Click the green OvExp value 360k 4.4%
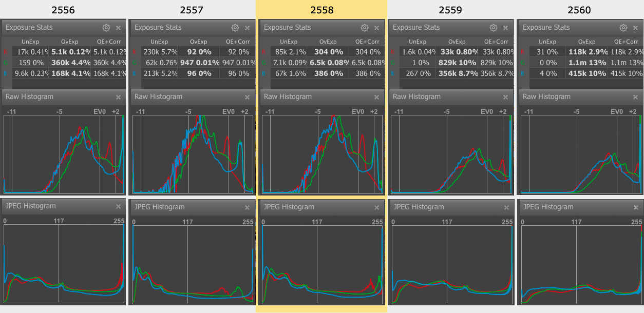 (70, 63)
